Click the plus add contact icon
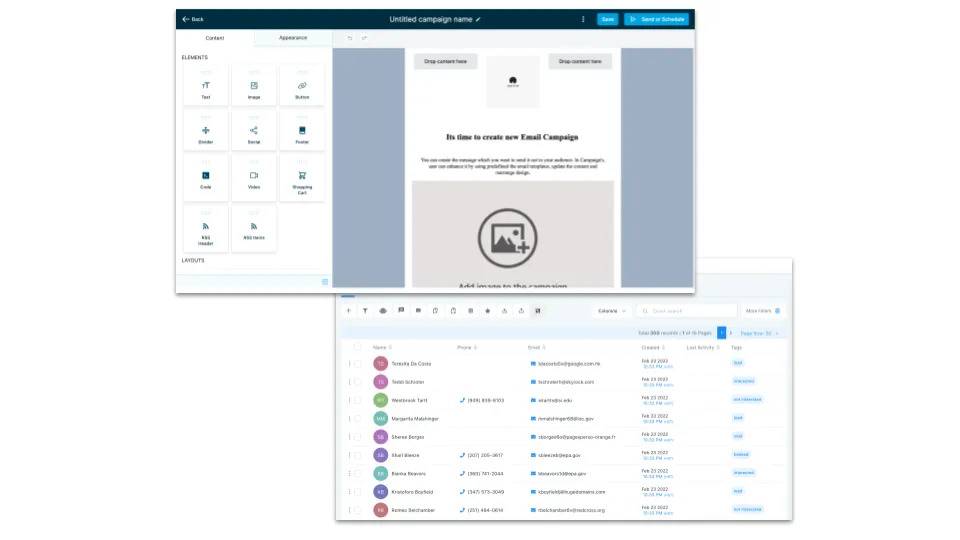The height and width of the screenshot is (540, 960). (348, 311)
